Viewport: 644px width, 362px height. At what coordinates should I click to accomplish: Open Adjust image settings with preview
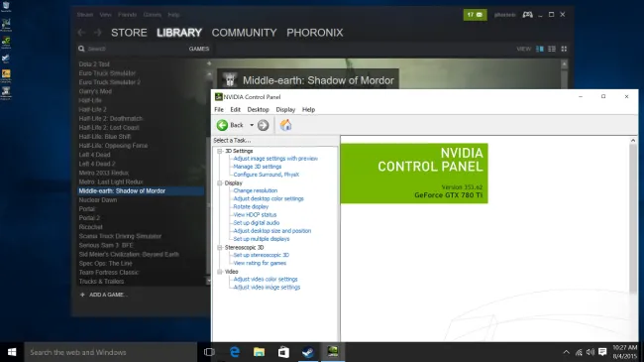(275, 159)
